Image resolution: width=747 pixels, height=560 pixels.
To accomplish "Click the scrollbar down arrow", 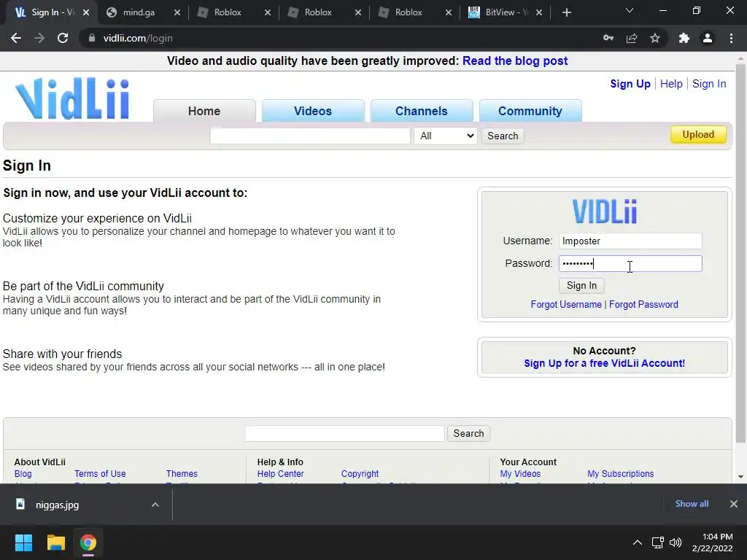I will pos(740,477).
